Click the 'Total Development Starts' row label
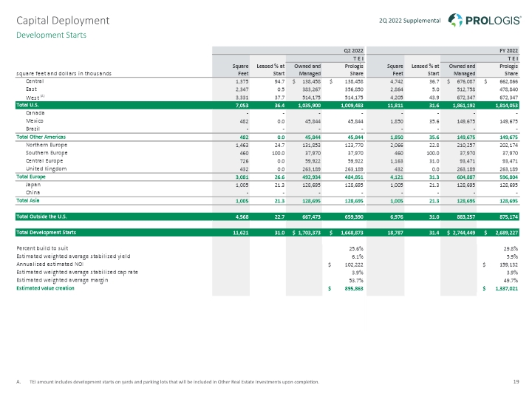The image size is (532, 399). coord(46,233)
